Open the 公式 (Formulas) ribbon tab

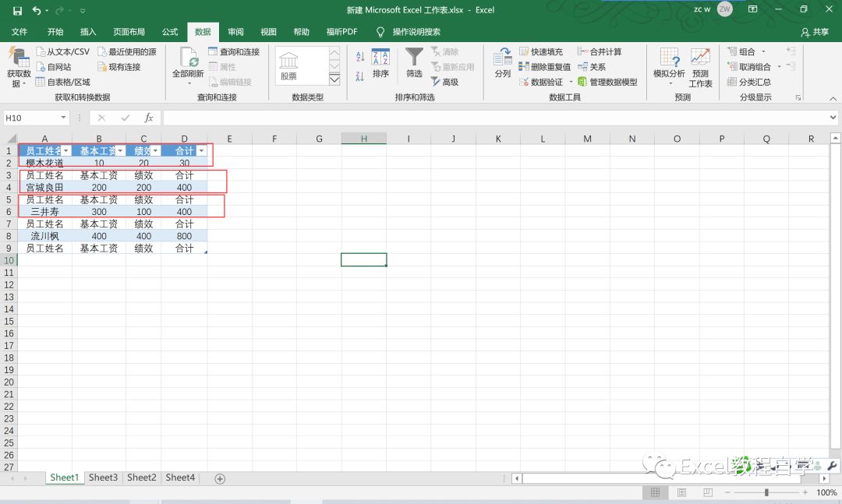[x=170, y=32]
